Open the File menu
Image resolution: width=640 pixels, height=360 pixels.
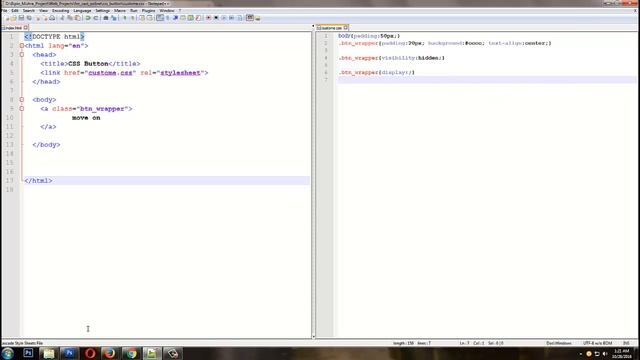(4, 11)
